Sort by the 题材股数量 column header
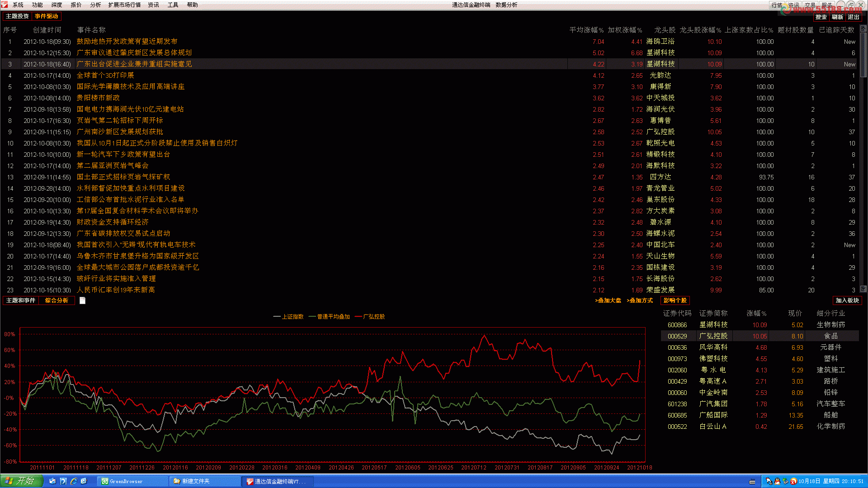The width and height of the screenshot is (868, 488). click(795, 30)
